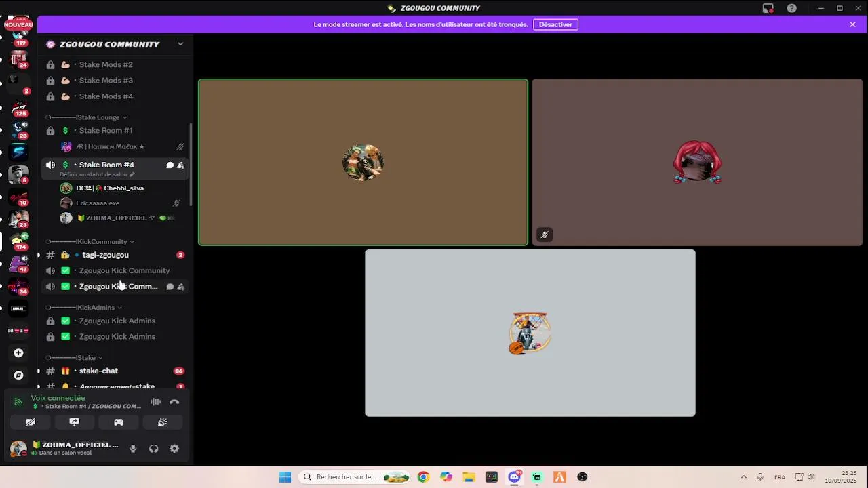Add a server with plus icon
The height and width of the screenshot is (488, 868).
pyautogui.click(x=18, y=353)
